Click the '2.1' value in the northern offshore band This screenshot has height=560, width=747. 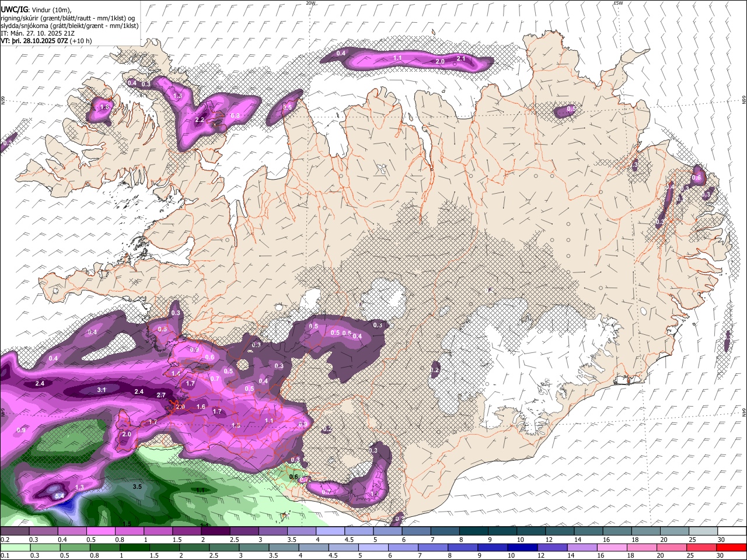point(460,58)
